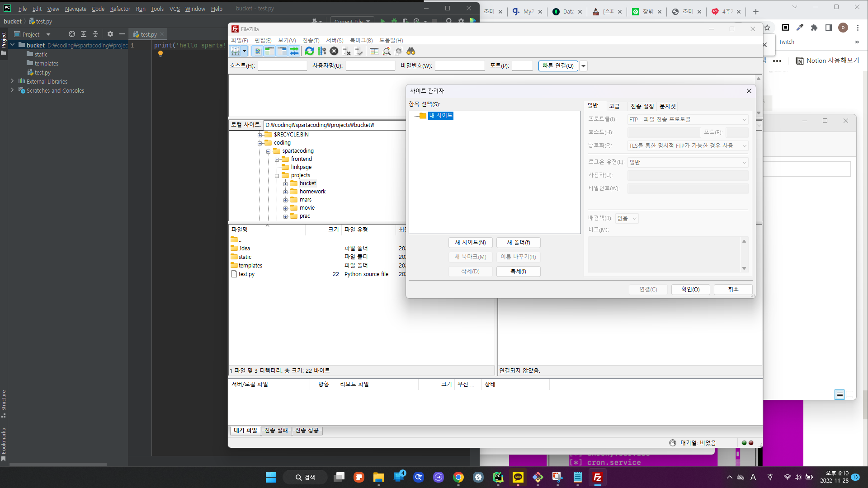Viewport: 868px width, 488px height.
Task: Click FileZilla icon in the taskbar
Action: 597,477
